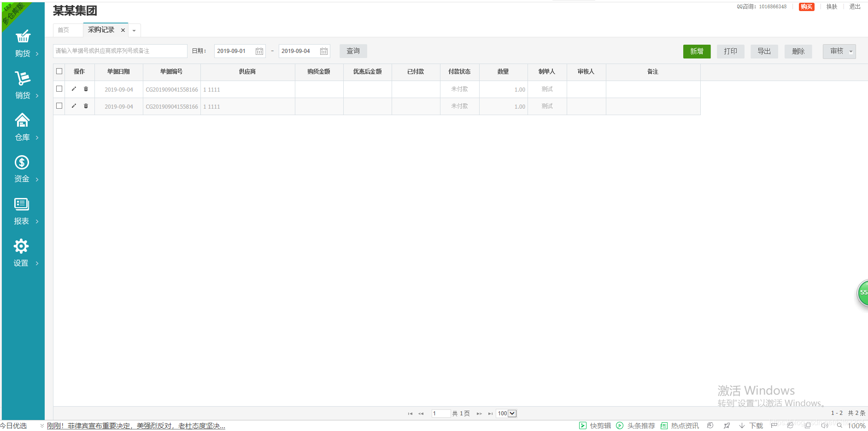Open the news headline link about 菲律宾

136,426
